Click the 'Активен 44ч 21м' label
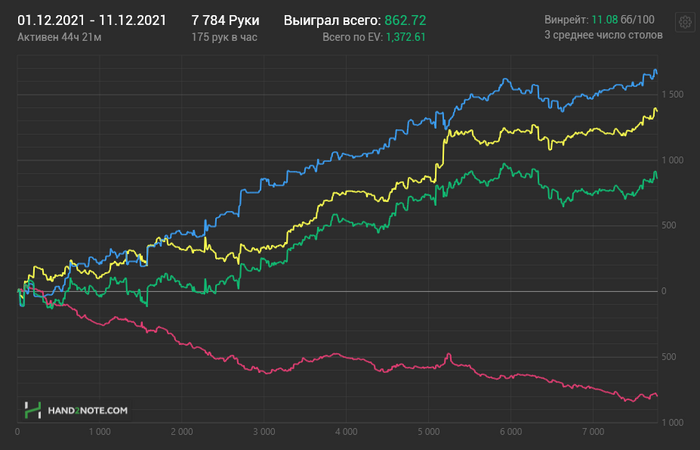Image resolution: width=700 pixels, height=450 pixels. 59,37
